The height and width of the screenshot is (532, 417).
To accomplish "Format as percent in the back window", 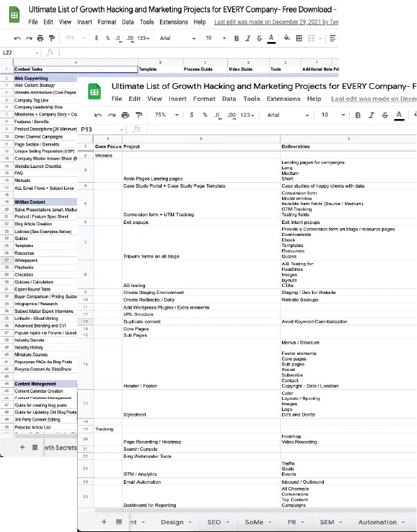I will click(x=108, y=38).
